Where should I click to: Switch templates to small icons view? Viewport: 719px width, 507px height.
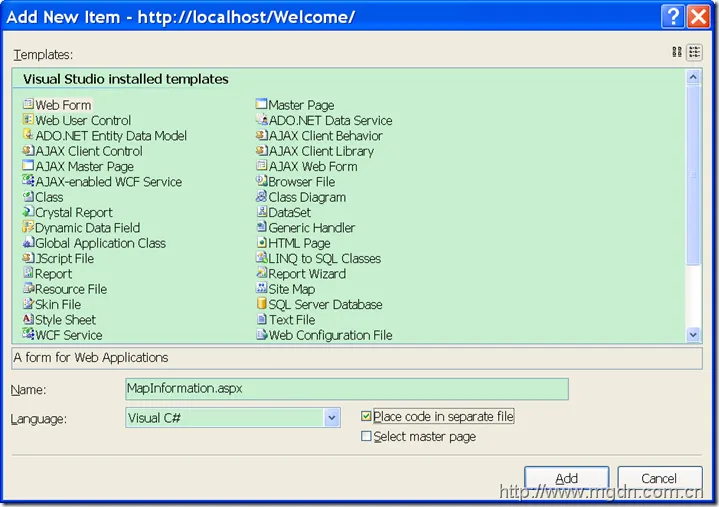tap(694, 52)
